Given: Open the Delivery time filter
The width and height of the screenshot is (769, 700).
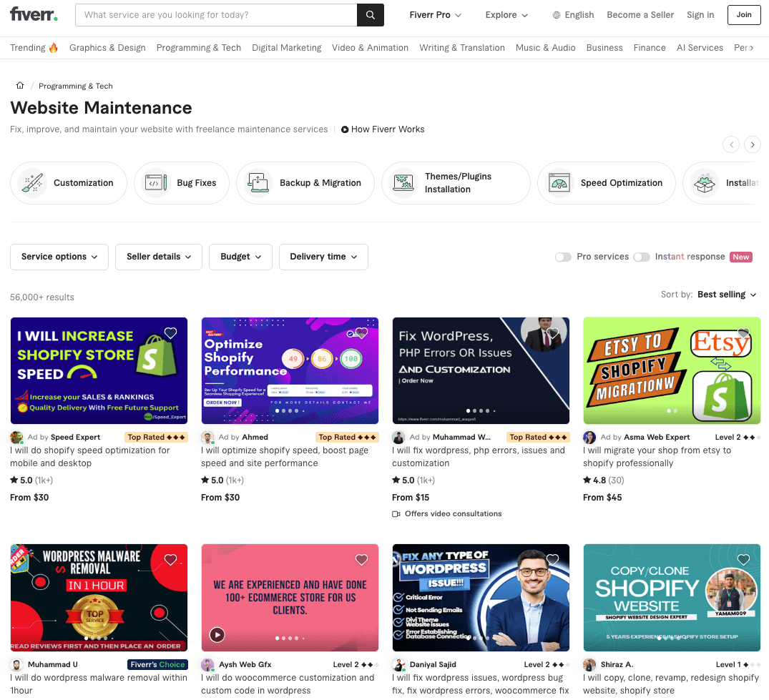Looking at the screenshot, I should coord(323,257).
